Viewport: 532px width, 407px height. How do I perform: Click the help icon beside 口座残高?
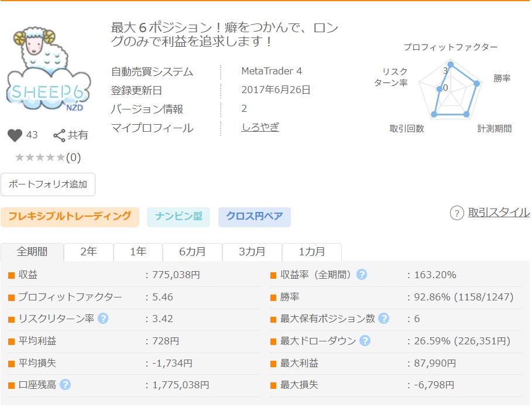[66, 385]
